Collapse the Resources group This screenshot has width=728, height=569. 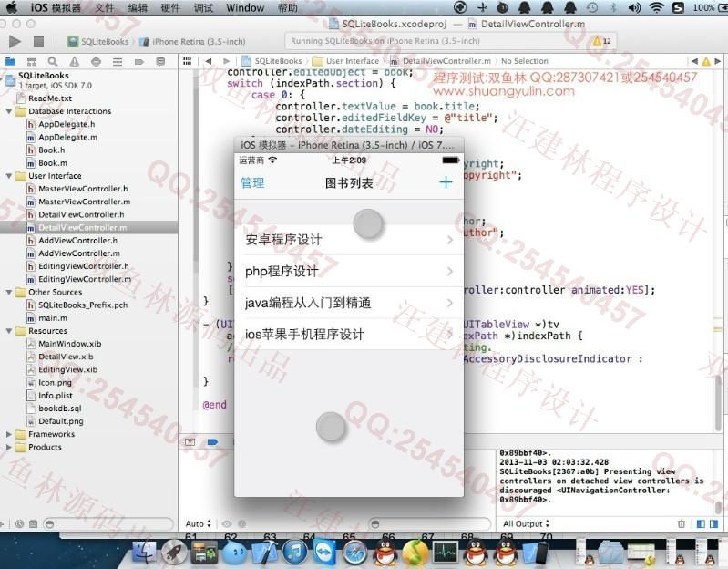pos(9,331)
